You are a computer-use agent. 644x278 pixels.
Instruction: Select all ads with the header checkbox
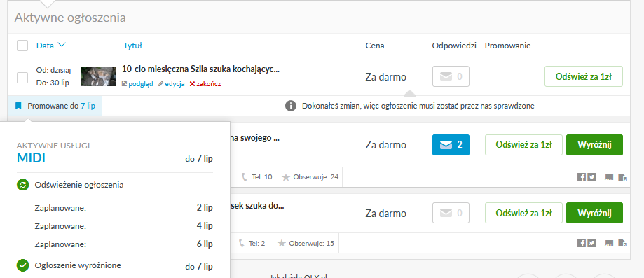22,46
